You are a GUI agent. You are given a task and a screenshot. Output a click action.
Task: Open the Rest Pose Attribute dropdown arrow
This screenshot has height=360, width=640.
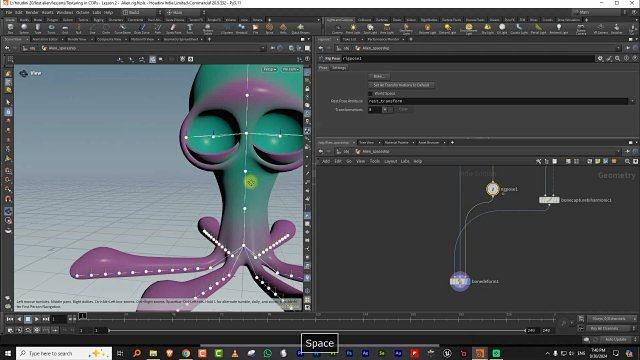click(632, 101)
